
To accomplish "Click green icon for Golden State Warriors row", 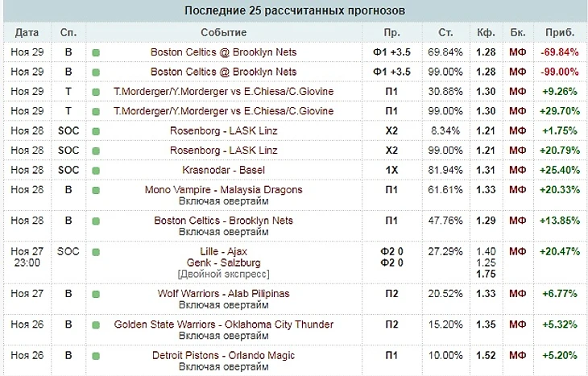I will [x=96, y=325].
